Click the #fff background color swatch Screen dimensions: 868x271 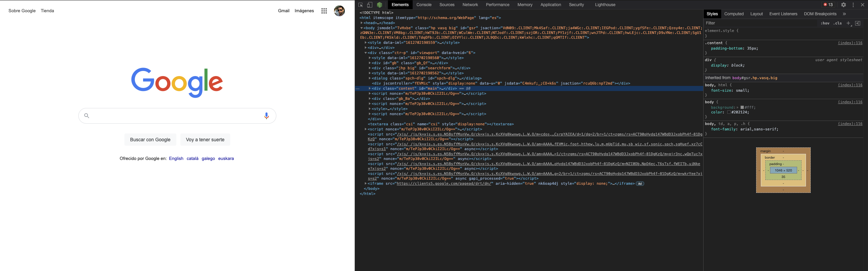(742, 107)
